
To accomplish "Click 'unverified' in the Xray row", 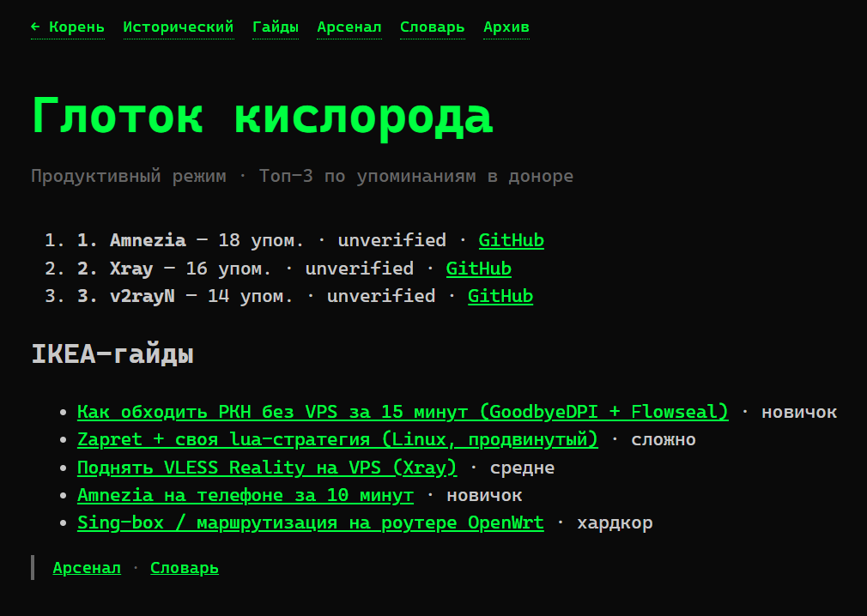I will pos(360,269).
